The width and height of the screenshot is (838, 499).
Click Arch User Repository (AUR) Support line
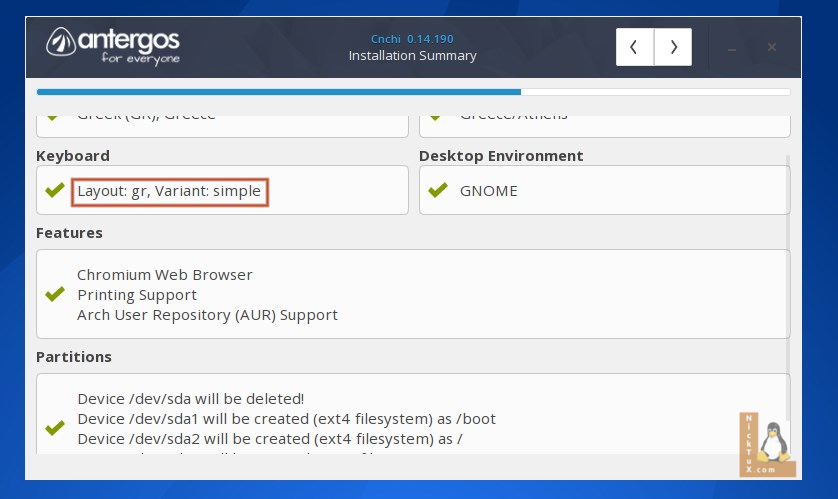pyautogui.click(x=207, y=315)
